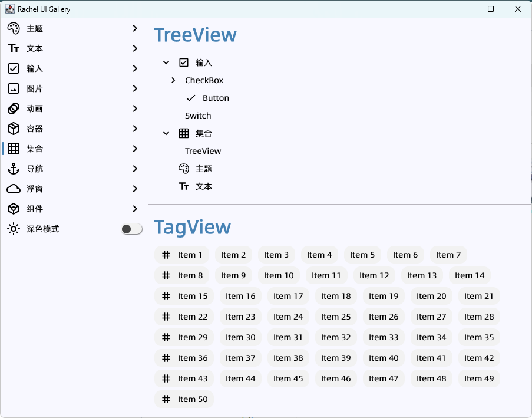Click the box icon beside sidebar 容器
This screenshot has height=418, width=532.
(x=14, y=129)
